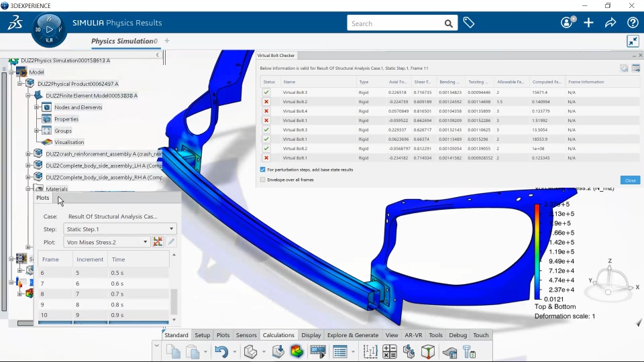644x362 pixels.
Task: Click the plot scale icon beside Von Mises
Action: pos(158,242)
